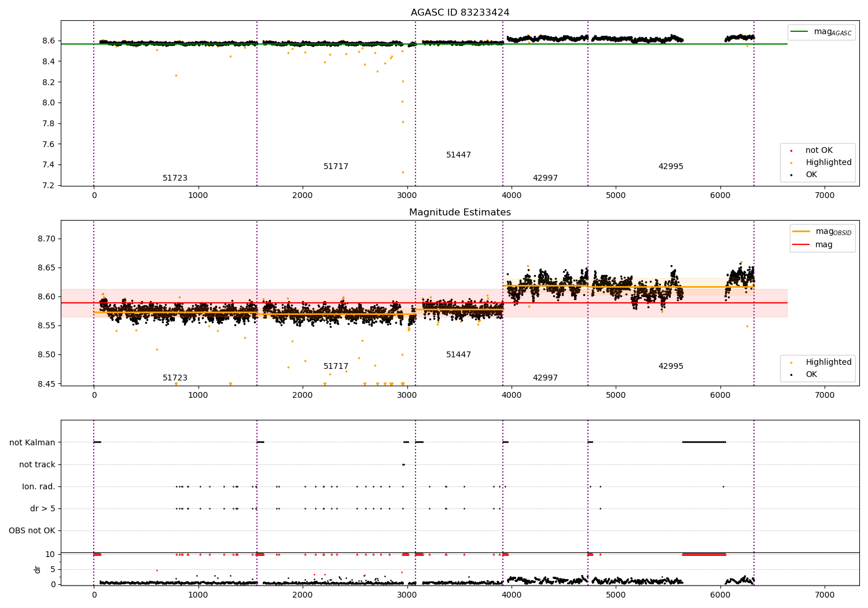
Task: Click 'Highlighted' legend entry in top plot
Action: tap(821, 163)
